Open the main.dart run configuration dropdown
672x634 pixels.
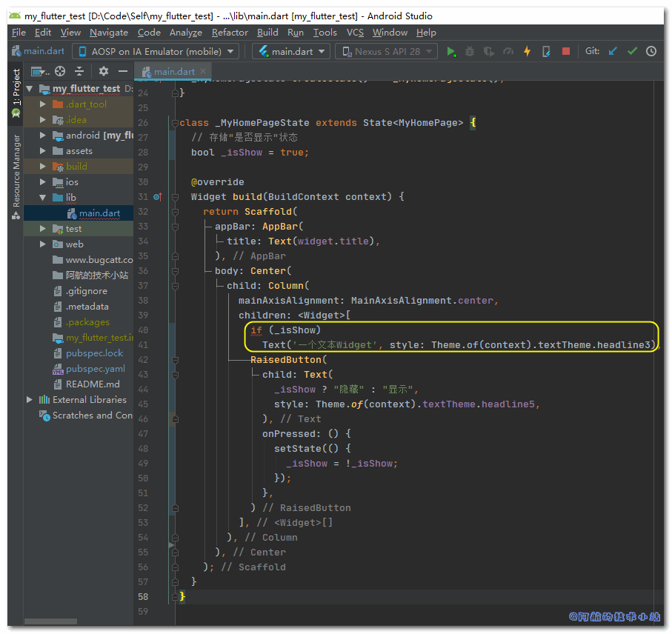coord(292,51)
